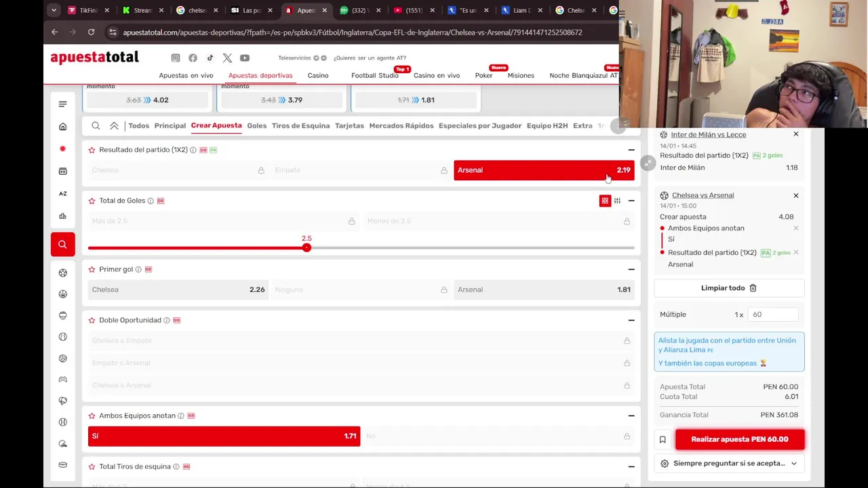This screenshot has width=868, height=488.
Task: Deselect Sí 1.71 both teams score
Action: (224, 436)
